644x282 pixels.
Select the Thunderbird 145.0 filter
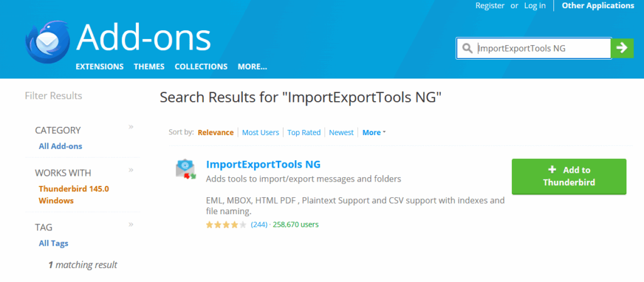tap(74, 189)
